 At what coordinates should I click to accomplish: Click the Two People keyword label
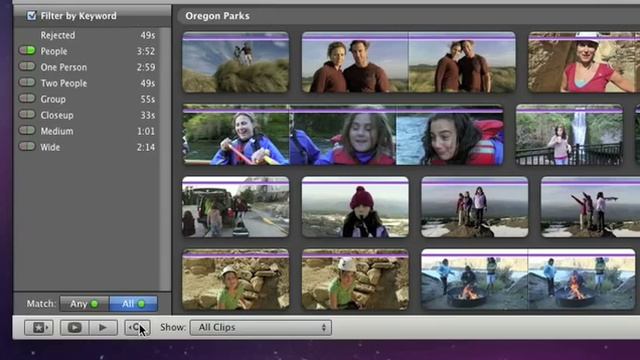pyautogui.click(x=64, y=83)
